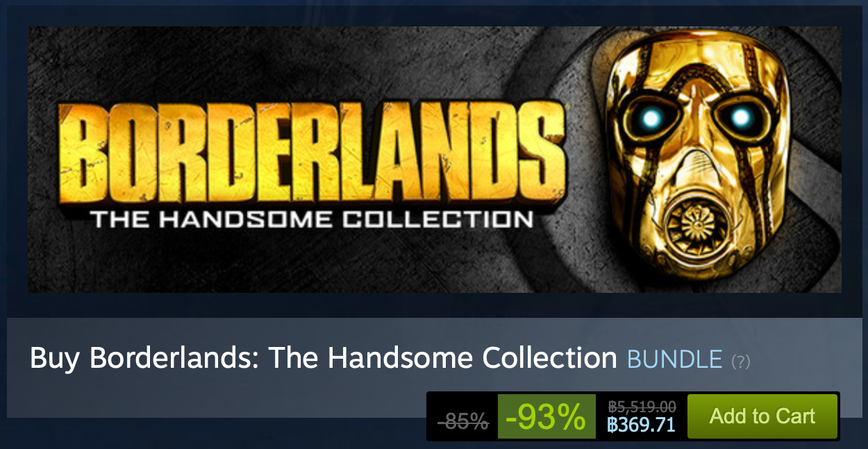
Task: Click the dark textured area left of logo
Action: [x=43, y=160]
